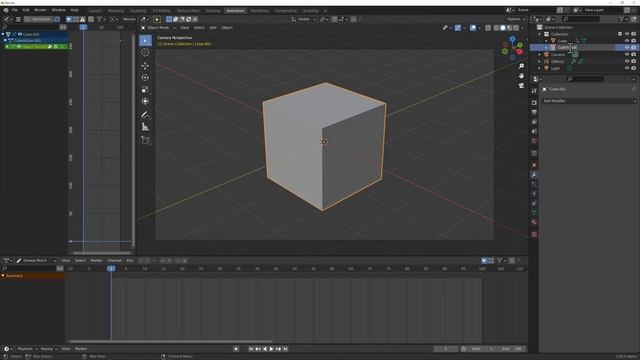640x360 pixels.
Task: Choose the Rotate tool
Action: [145, 78]
